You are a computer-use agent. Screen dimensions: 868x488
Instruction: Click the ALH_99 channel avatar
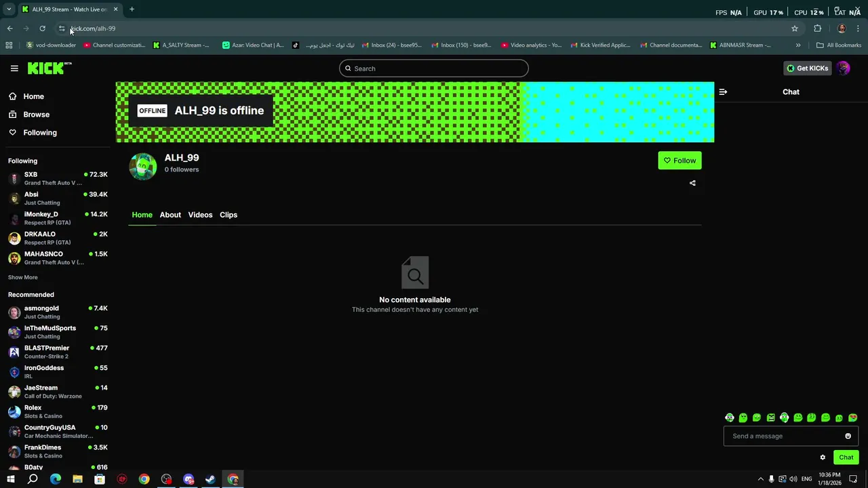pos(142,166)
